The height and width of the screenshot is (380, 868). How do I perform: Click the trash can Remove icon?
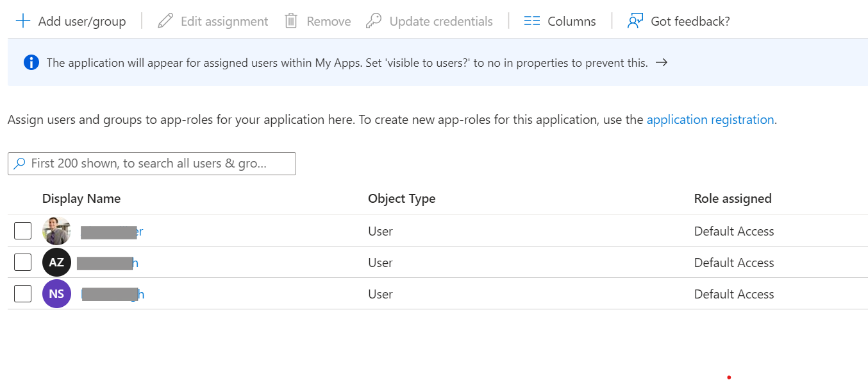tap(291, 21)
